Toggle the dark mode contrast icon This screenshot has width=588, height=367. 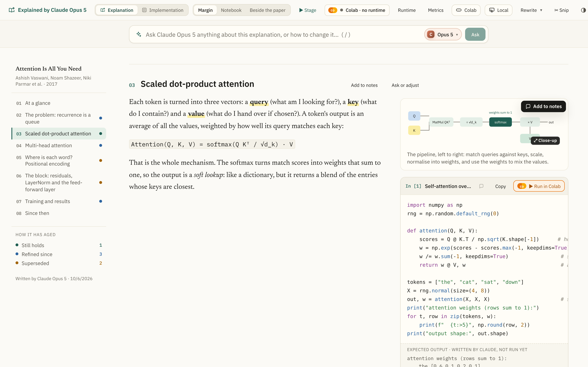[x=583, y=10]
